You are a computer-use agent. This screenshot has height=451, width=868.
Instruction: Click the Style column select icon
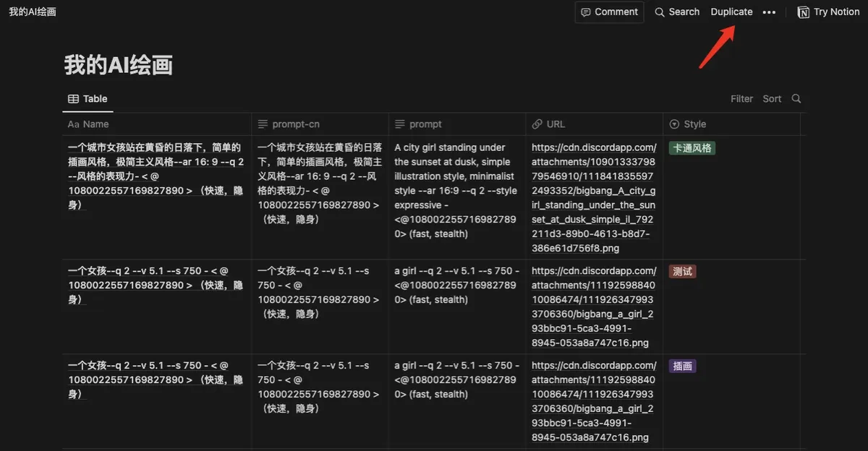click(674, 124)
